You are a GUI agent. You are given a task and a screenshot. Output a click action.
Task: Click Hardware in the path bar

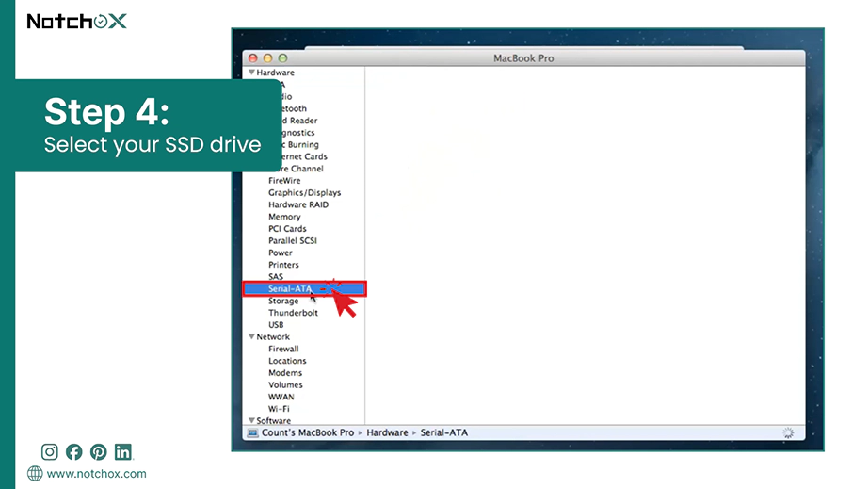click(387, 433)
